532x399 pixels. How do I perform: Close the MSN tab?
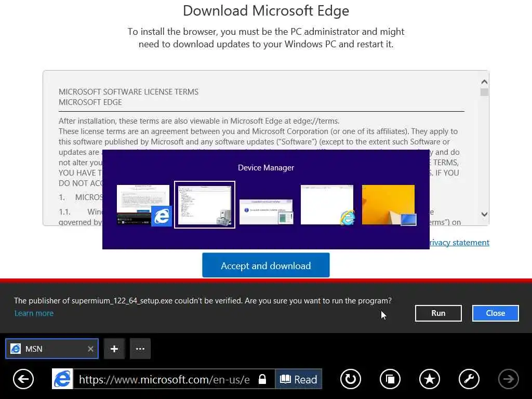(90, 349)
